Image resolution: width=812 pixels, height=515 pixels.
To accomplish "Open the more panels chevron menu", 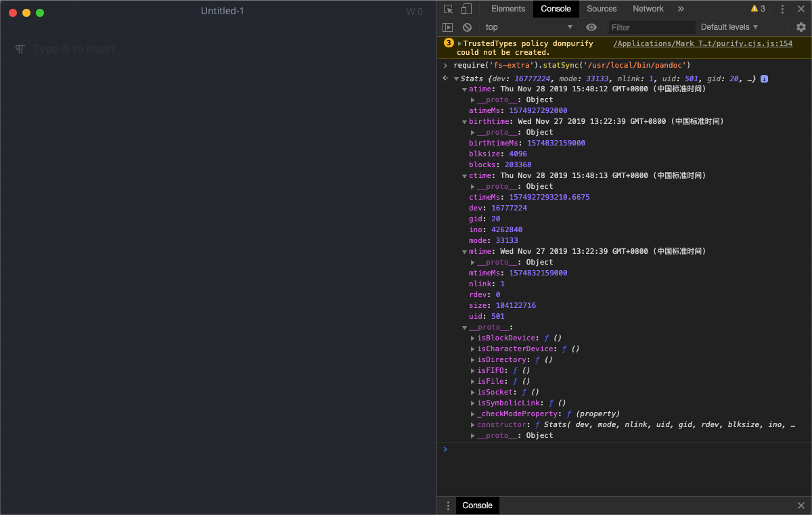I will pos(680,9).
